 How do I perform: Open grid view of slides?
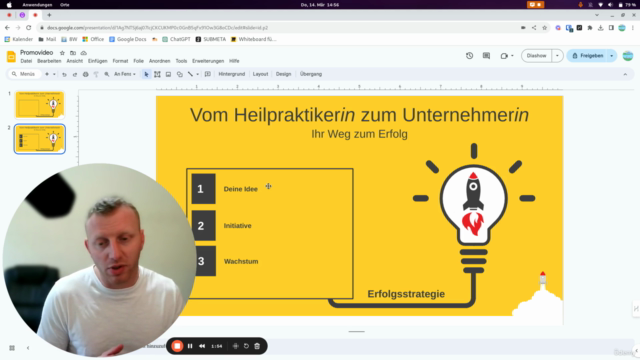click(12, 348)
